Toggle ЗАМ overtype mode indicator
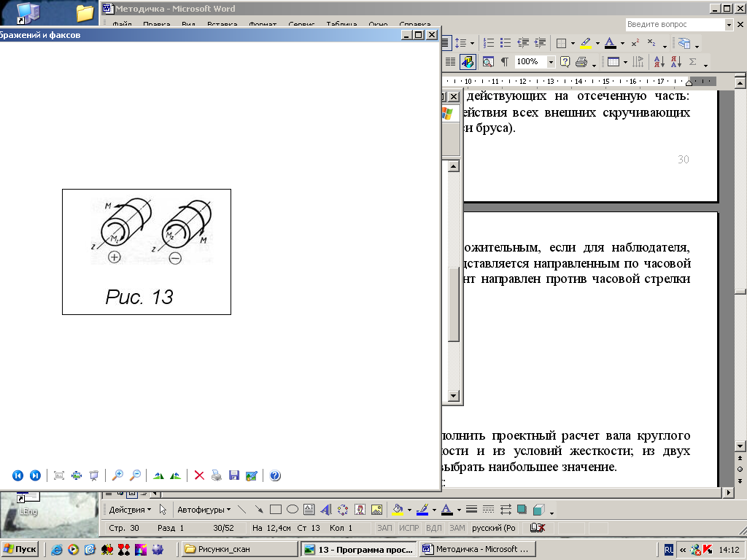This screenshot has height=560, width=747. tap(457, 528)
